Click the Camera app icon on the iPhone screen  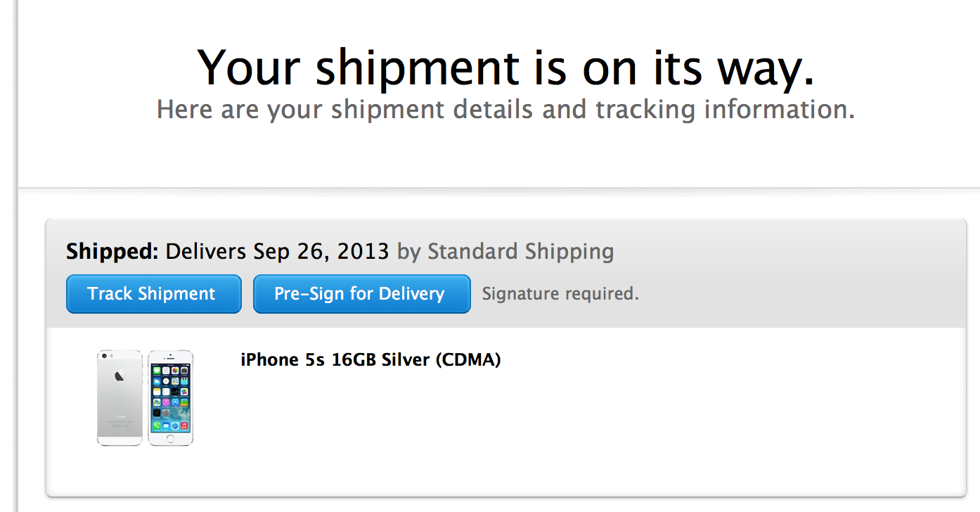coord(185,370)
